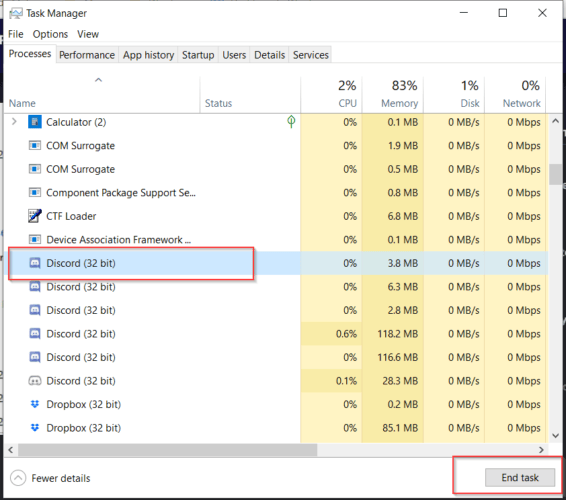
Task: Click icon of COM Surrogate using 1.9 MB
Action: tap(35, 145)
